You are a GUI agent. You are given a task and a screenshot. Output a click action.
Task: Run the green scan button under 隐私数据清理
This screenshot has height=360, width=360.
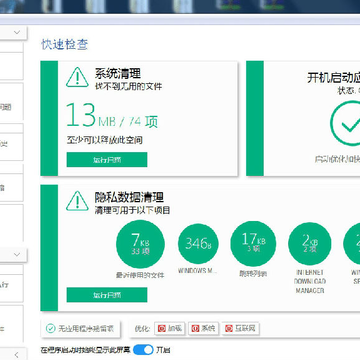point(107,295)
